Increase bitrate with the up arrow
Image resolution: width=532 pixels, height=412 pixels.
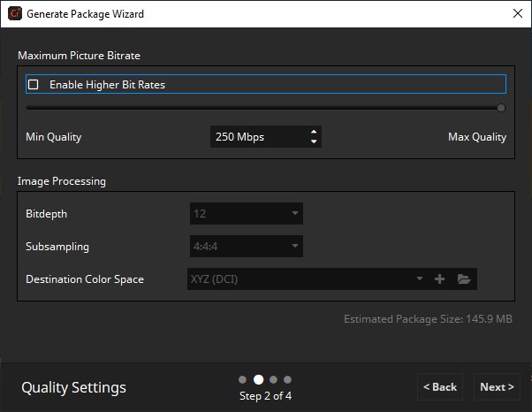313,133
